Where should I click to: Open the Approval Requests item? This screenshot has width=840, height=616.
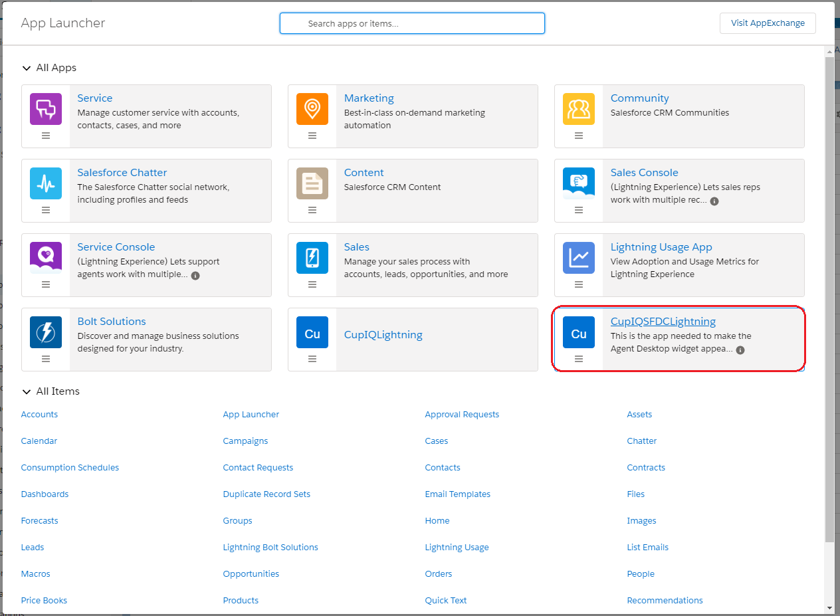tap(462, 414)
